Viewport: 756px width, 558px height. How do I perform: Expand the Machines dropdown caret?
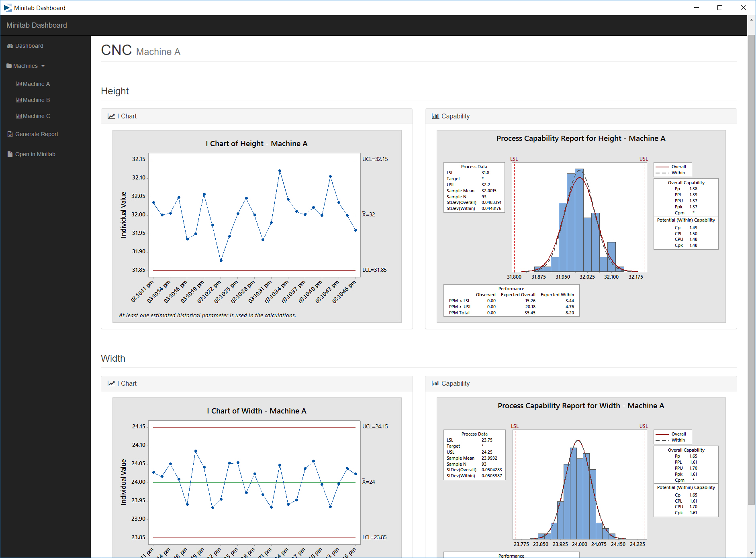[43, 66]
